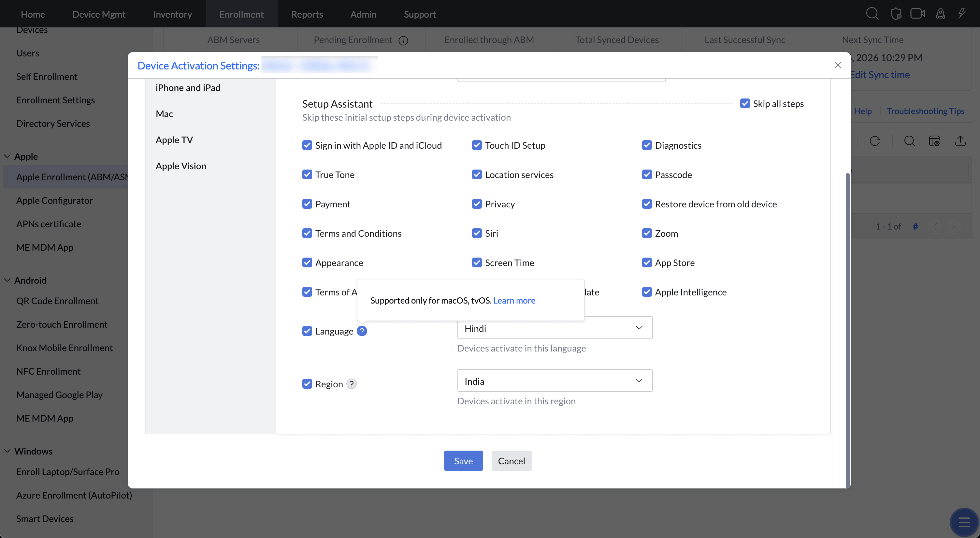Click the # total count link in pagination
Screen dimensions: 980x538
tap(915, 227)
